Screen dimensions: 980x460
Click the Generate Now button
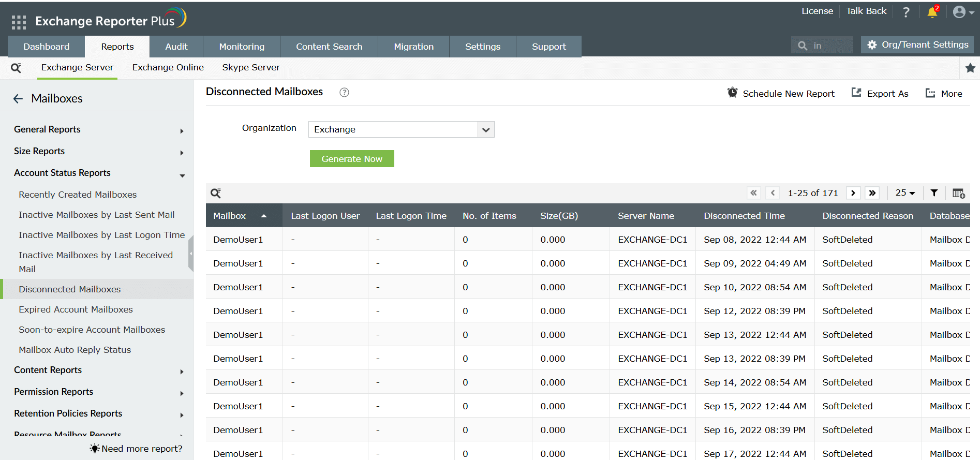tap(352, 159)
